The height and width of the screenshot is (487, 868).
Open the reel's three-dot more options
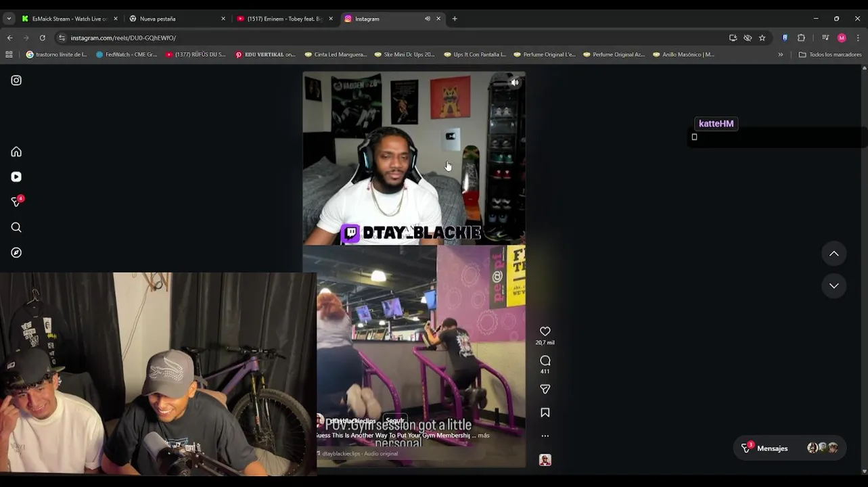point(545,436)
